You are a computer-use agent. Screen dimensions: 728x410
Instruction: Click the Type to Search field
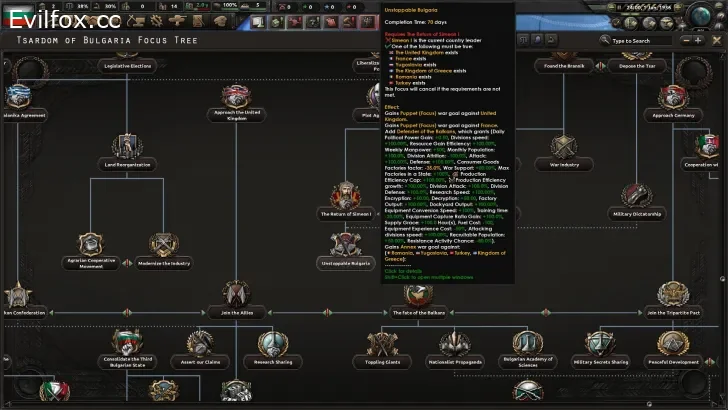click(x=641, y=41)
